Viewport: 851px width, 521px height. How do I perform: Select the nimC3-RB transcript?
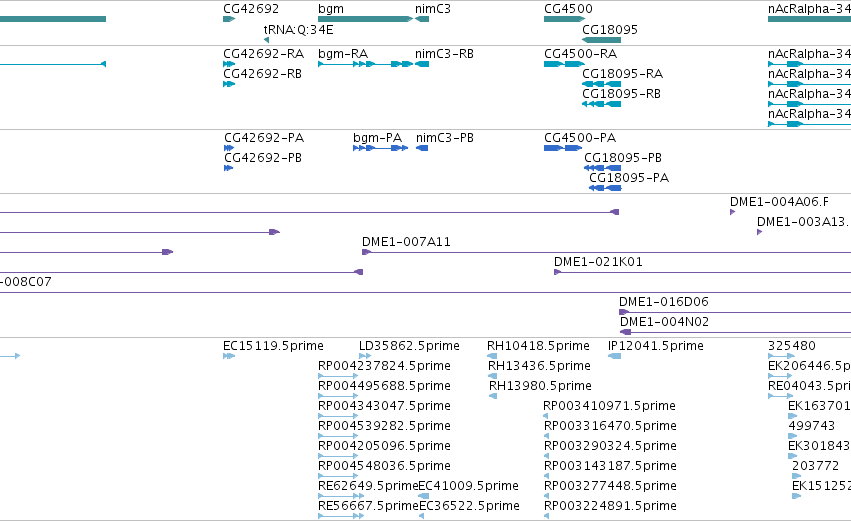422,64
